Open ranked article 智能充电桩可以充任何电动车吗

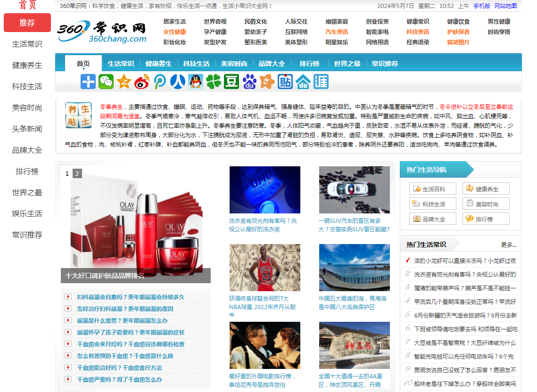pyautogui.click(x=464, y=356)
